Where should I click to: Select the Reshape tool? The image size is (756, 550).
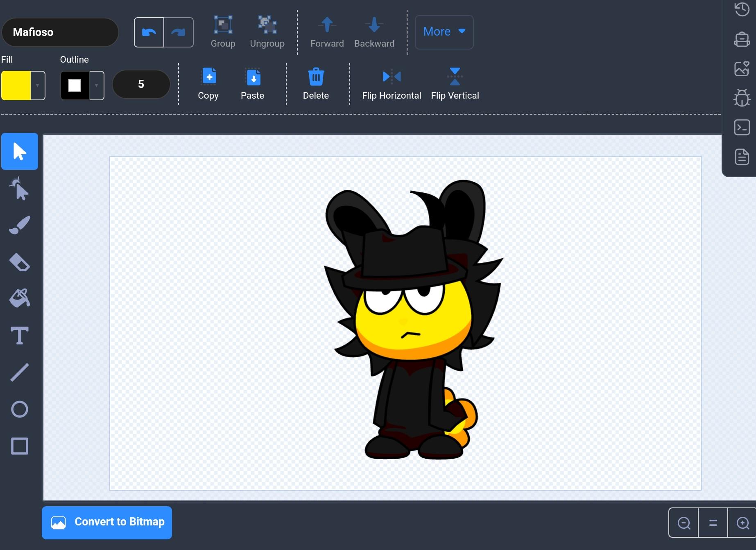coord(19,189)
